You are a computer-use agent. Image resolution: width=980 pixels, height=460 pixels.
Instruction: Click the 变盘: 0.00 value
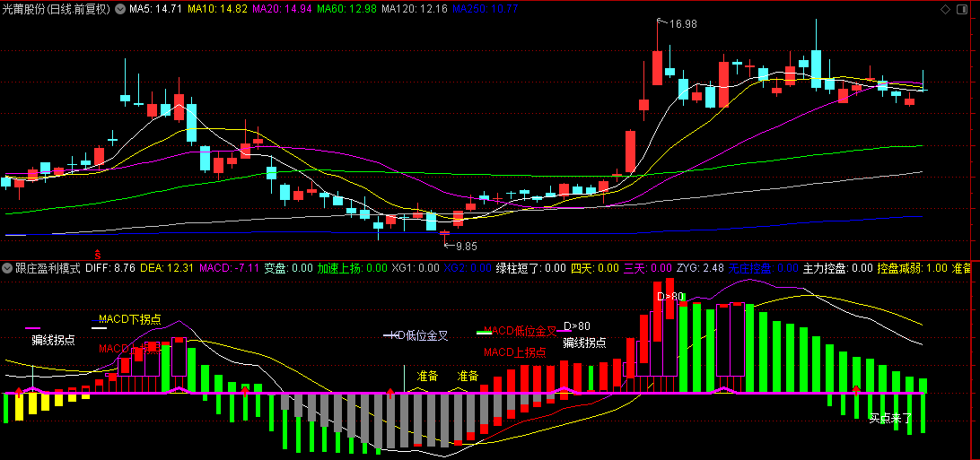289,268
